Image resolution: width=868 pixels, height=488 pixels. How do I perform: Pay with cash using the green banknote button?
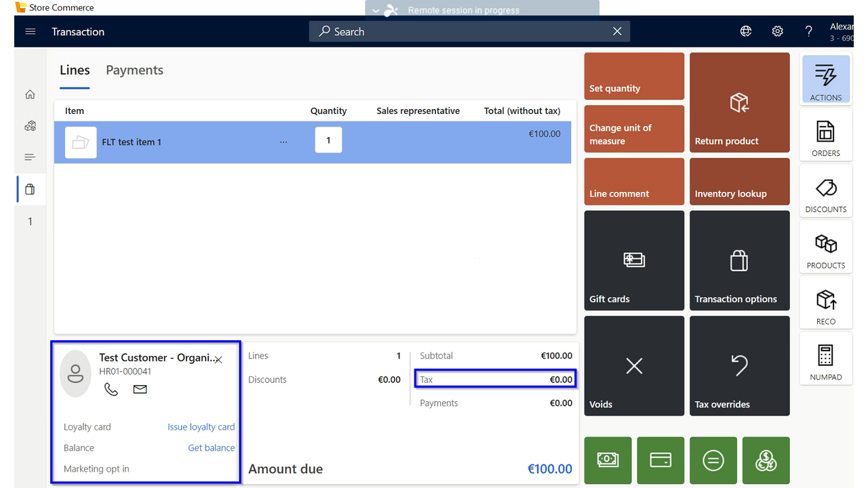[608, 460]
